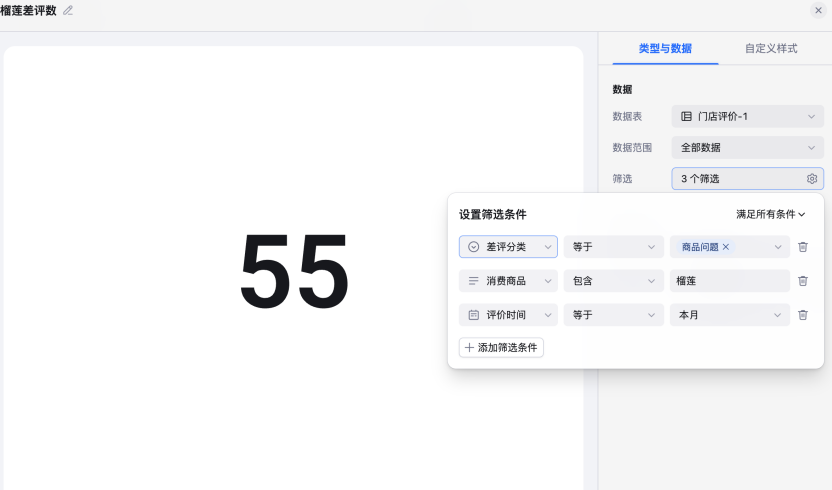Remove the 商品问题 tag with its X
The image size is (832, 490).
[x=726, y=247]
